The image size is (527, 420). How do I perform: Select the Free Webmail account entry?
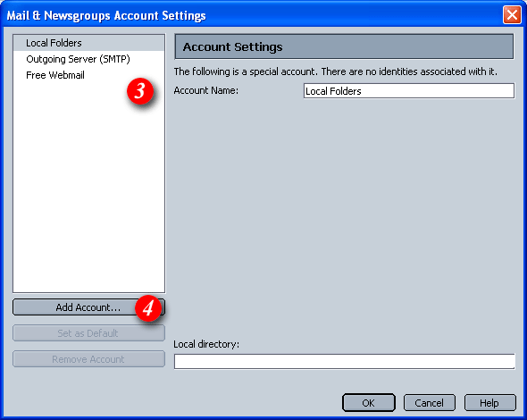[x=55, y=75]
